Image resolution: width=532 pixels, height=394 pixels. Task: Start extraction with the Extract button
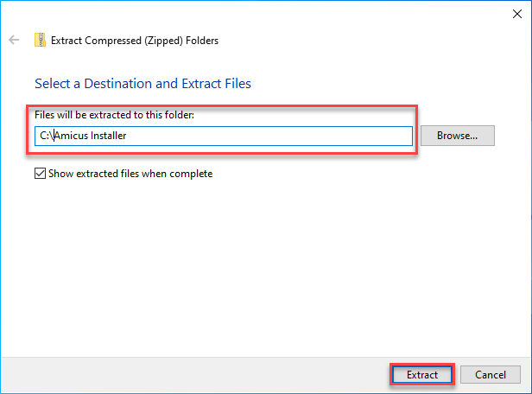[x=422, y=375]
